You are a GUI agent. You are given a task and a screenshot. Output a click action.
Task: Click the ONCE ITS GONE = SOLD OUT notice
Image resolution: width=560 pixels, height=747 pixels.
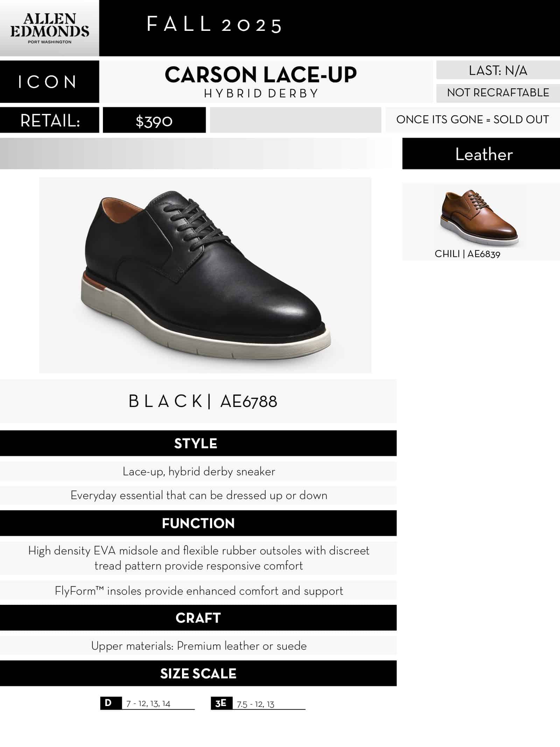pos(472,120)
